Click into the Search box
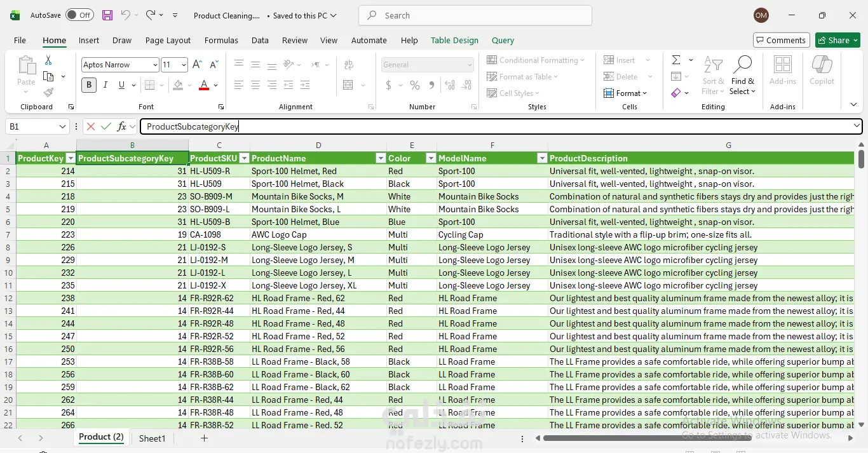The width and height of the screenshot is (868, 453). coord(475,15)
